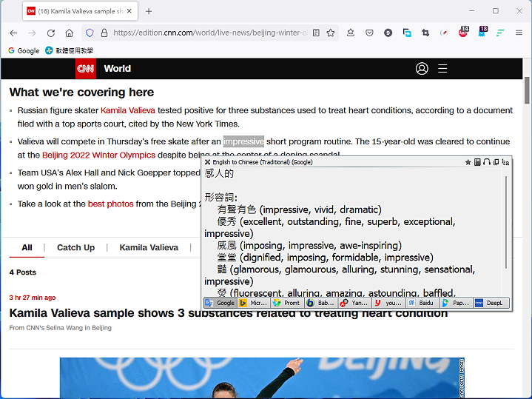Switch to Microsoft translator tab
This screenshot has width=532, height=399.
click(x=254, y=303)
